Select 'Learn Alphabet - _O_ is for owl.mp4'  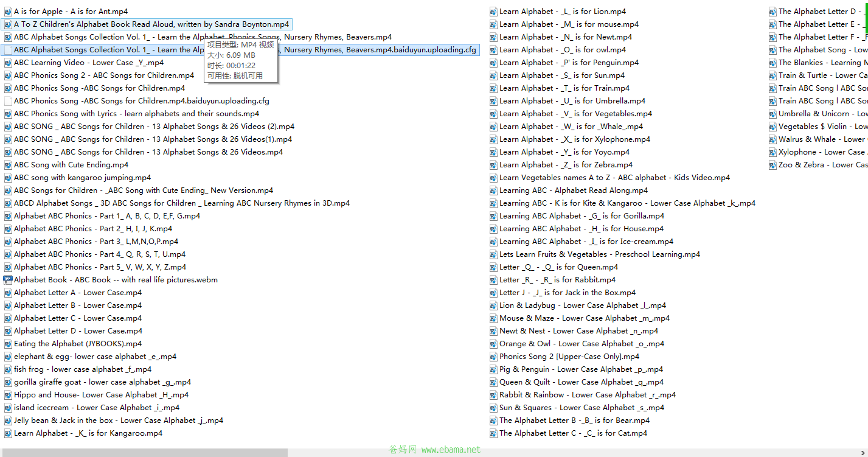pos(563,50)
